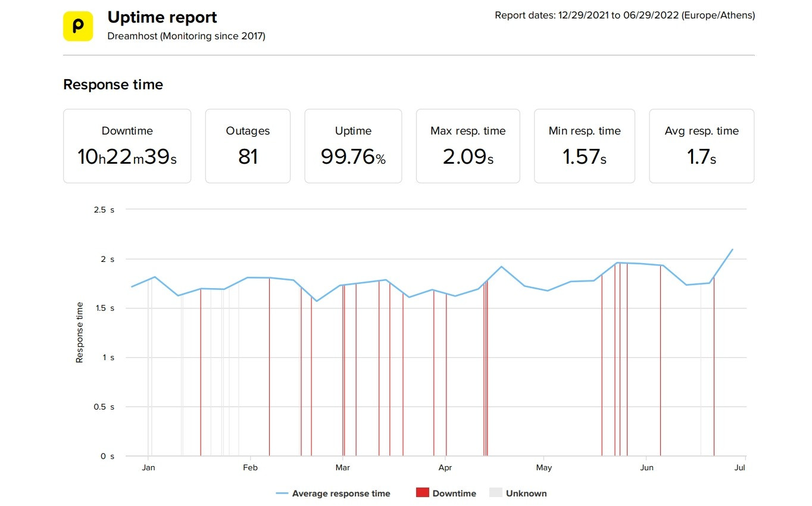The width and height of the screenshot is (812, 506).
Task: Click the 0.5 s y-axis label
Action: pyautogui.click(x=104, y=407)
